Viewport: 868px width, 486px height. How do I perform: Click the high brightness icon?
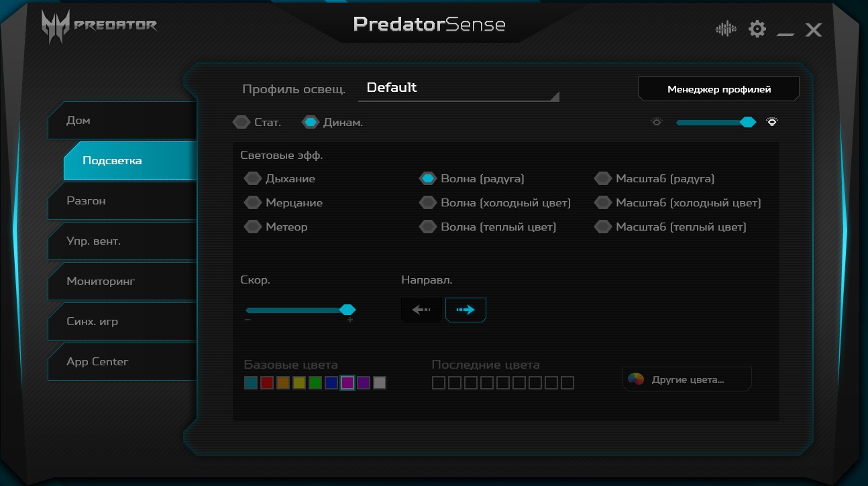(x=773, y=122)
